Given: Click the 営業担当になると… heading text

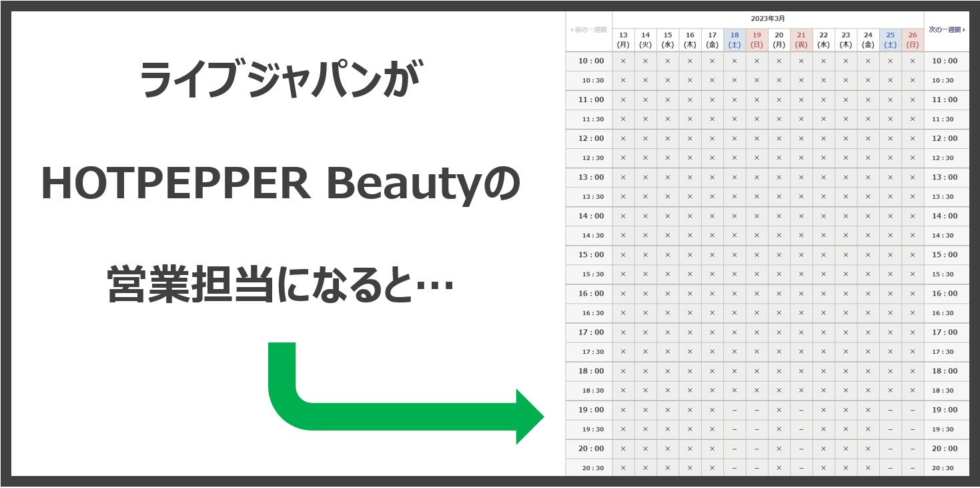Looking at the screenshot, I should pyautogui.click(x=280, y=284).
